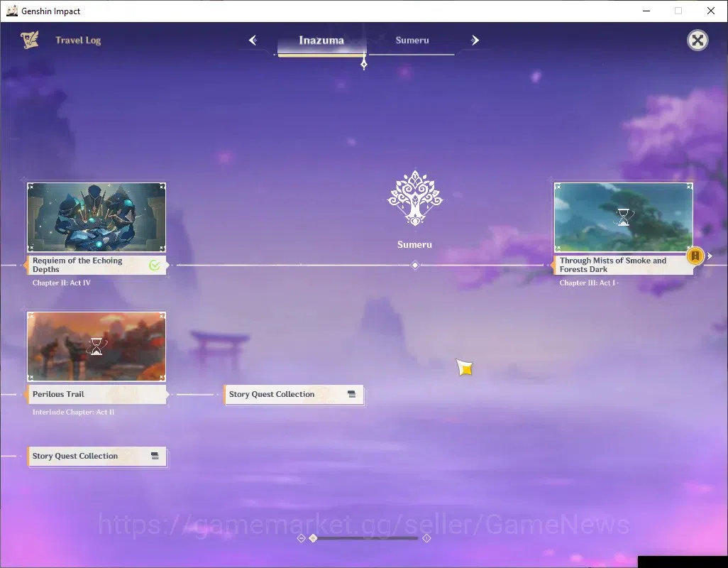Go to next region with right arrow
The width and height of the screenshot is (728, 568).
click(475, 40)
